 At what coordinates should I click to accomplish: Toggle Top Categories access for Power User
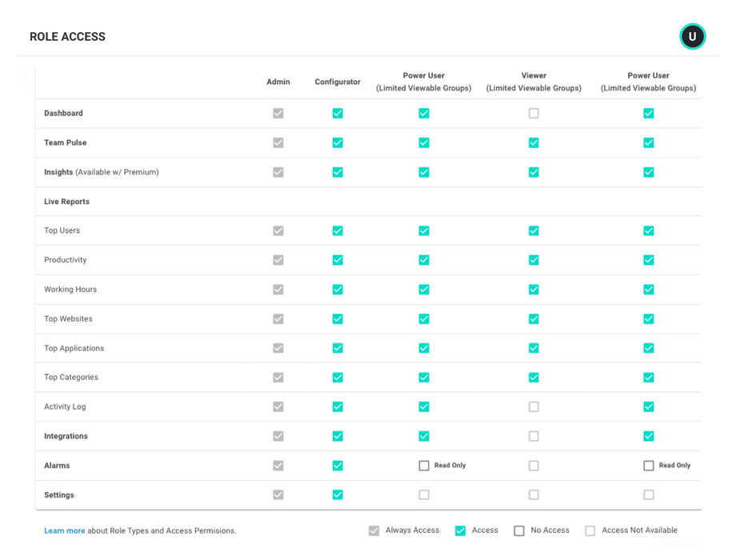[x=424, y=377]
